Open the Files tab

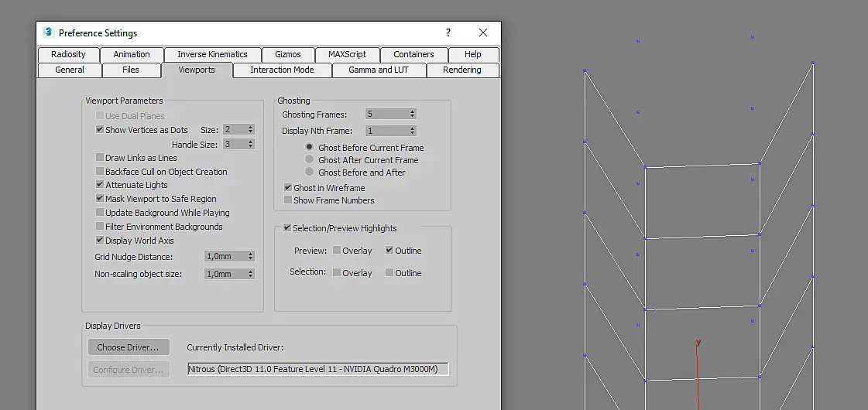pos(131,70)
